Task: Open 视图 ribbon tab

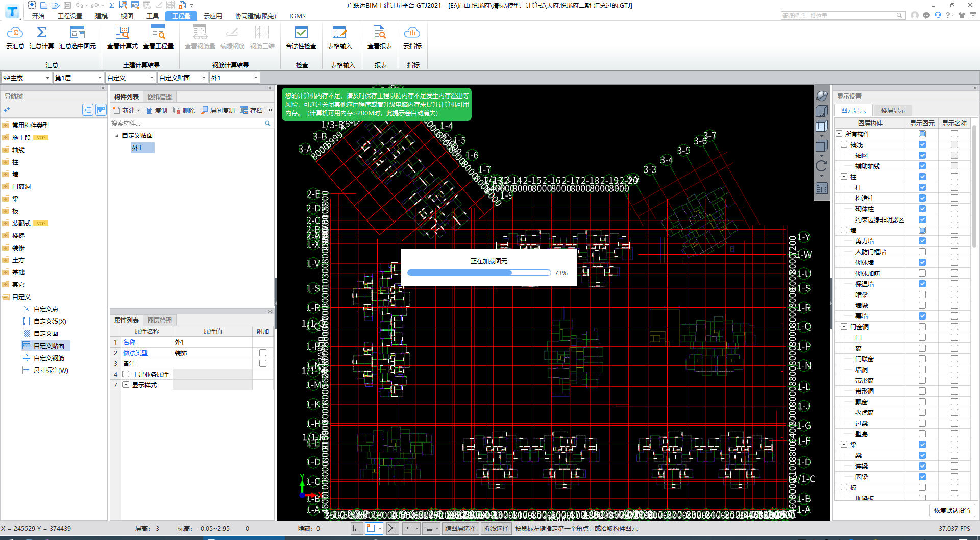Action: [127, 16]
